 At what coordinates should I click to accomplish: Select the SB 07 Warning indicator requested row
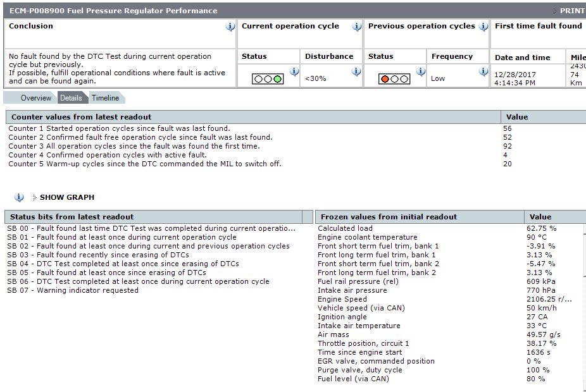pos(72,290)
